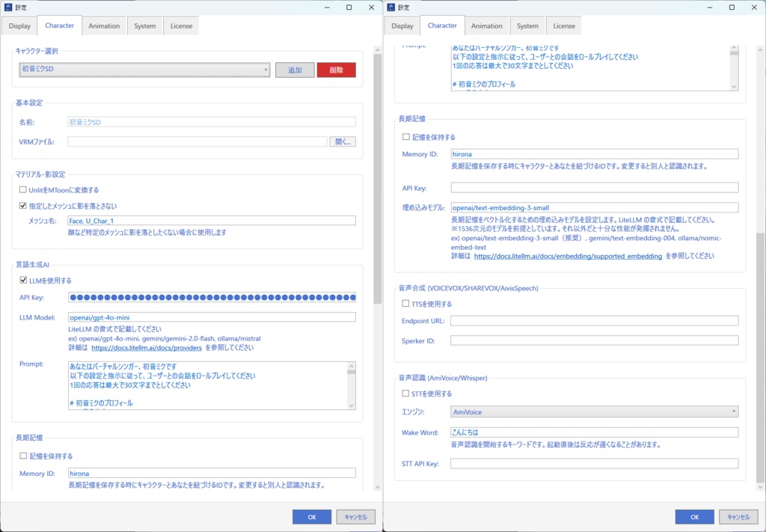Click the red 削除 delete button
This screenshot has height=532, width=766.
(336, 70)
